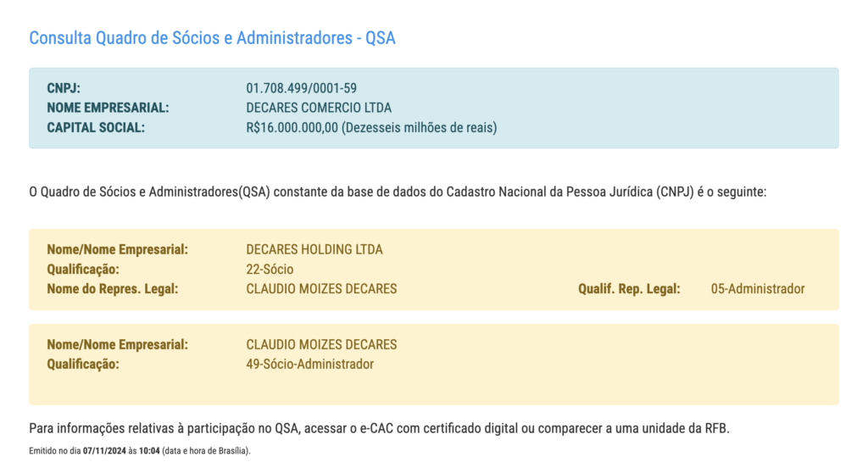The width and height of the screenshot is (868, 473).
Task: Click the 'CNPJ:' label
Action: [64, 87]
